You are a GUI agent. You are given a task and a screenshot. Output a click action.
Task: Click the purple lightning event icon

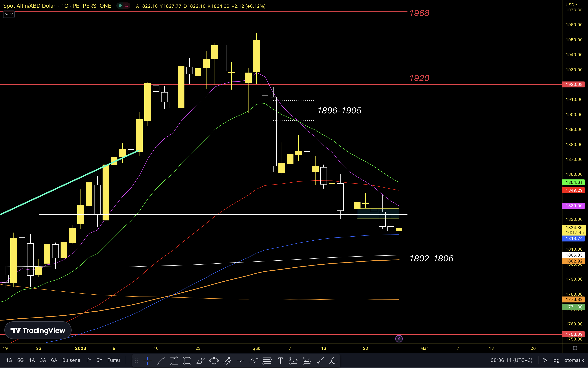tap(399, 339)
